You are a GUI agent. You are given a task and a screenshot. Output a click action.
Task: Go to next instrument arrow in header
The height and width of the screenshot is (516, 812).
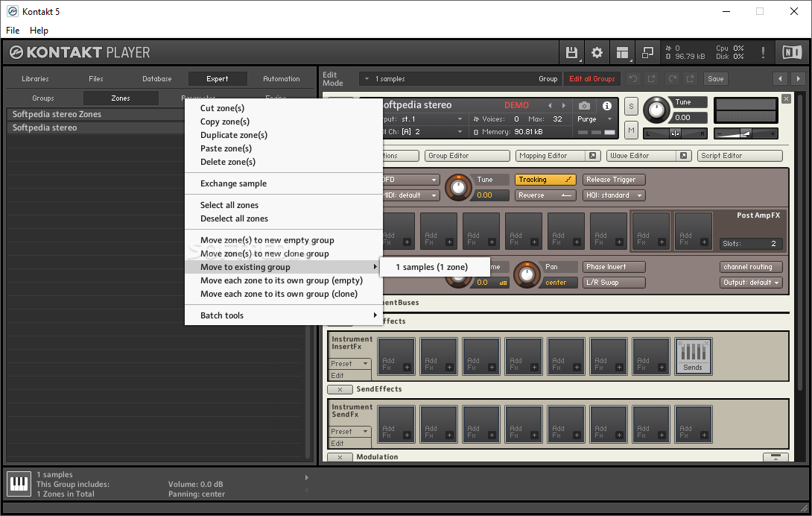[x=564, y=105]
